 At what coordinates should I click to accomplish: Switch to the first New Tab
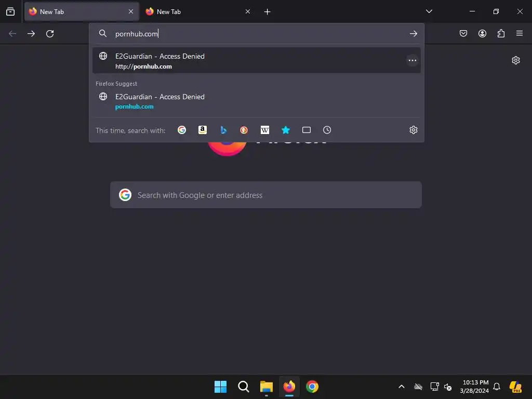point(82,11)
